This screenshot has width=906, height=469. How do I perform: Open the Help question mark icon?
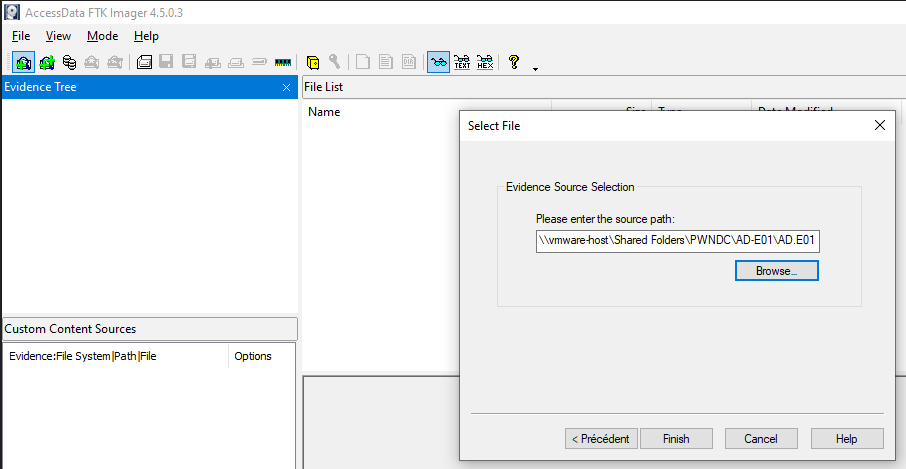[514, 62]
